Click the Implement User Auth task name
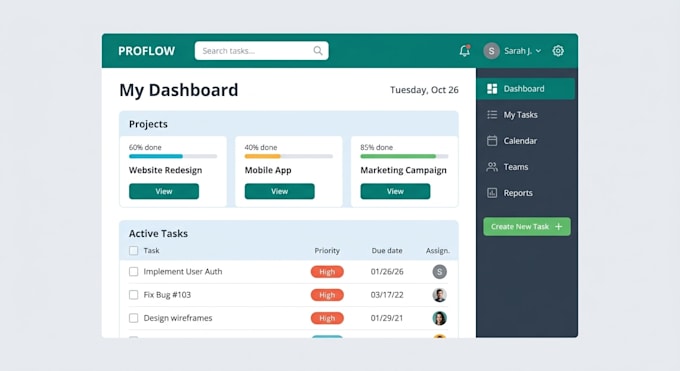Image resolution: width=680 pixels, height=371 pixels. coord(183,272)
